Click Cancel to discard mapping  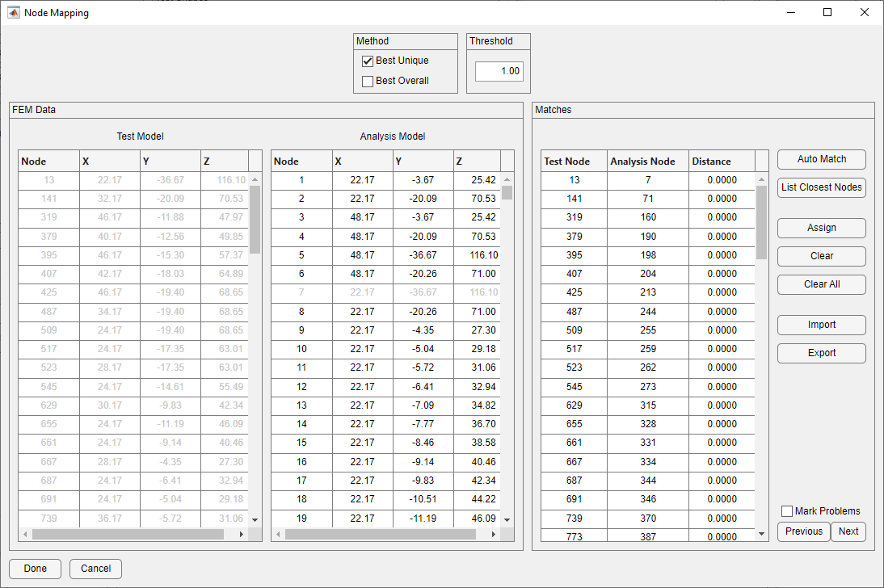tap(95, 569)
